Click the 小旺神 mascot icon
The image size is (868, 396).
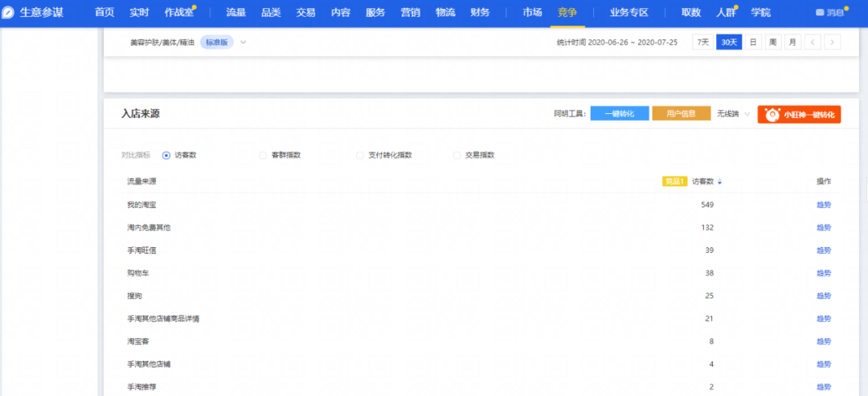(772, 115)
